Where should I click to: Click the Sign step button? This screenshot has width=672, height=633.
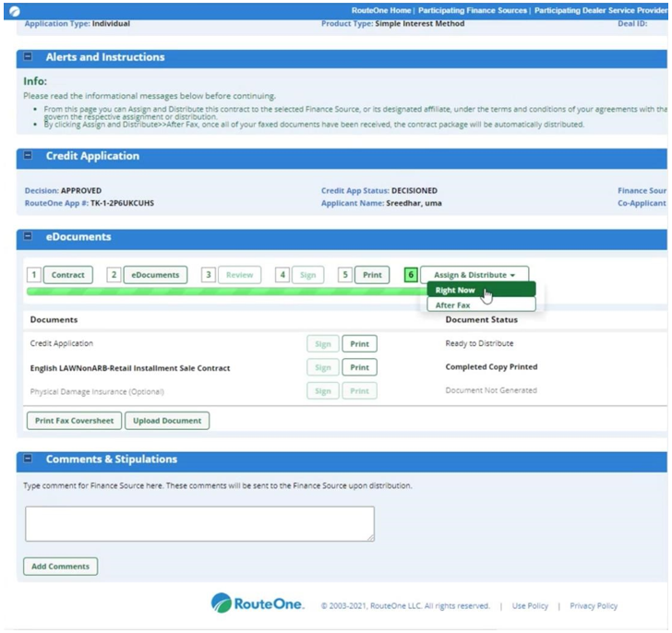click(x=307, y=275)
